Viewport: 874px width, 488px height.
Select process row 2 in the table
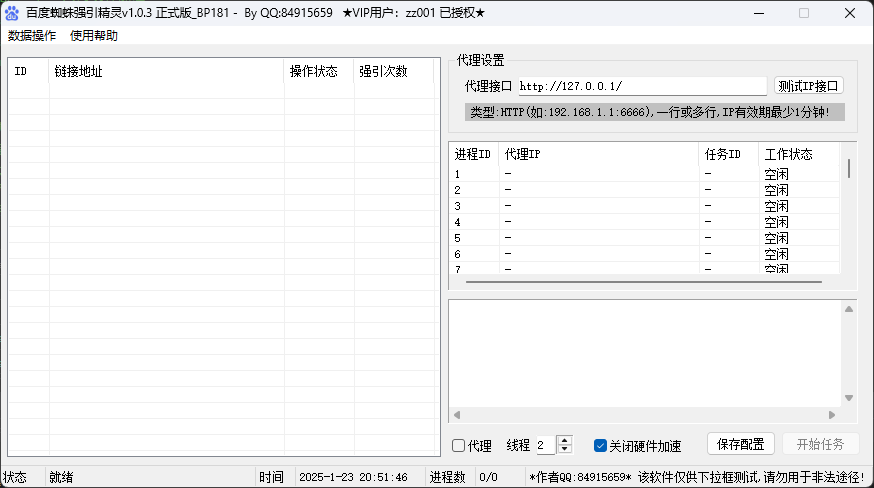(x=644, y=190)
